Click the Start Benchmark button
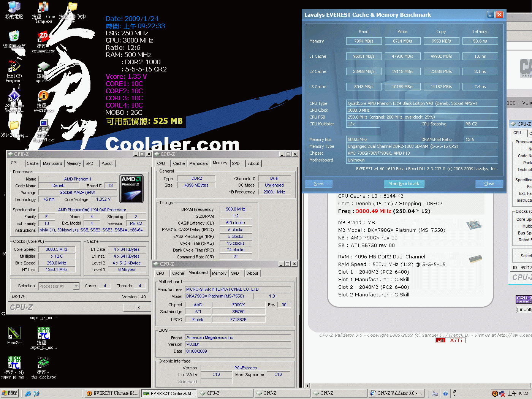This screenshot has height=399, width=532. [x=404, y=184]
